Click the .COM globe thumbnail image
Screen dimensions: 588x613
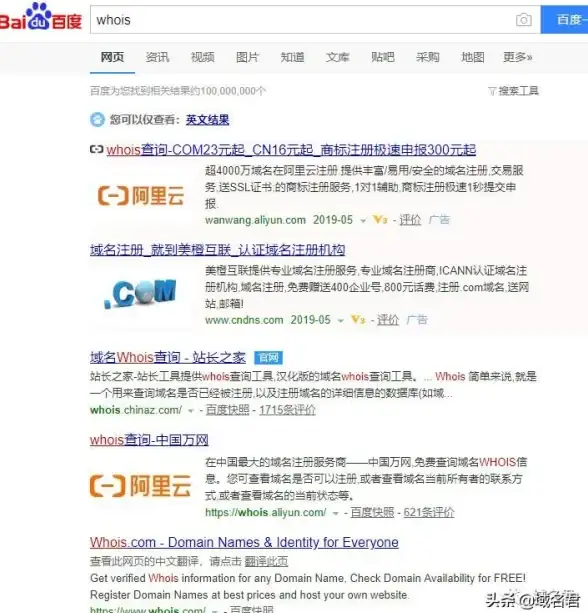(x=140, y=294)
